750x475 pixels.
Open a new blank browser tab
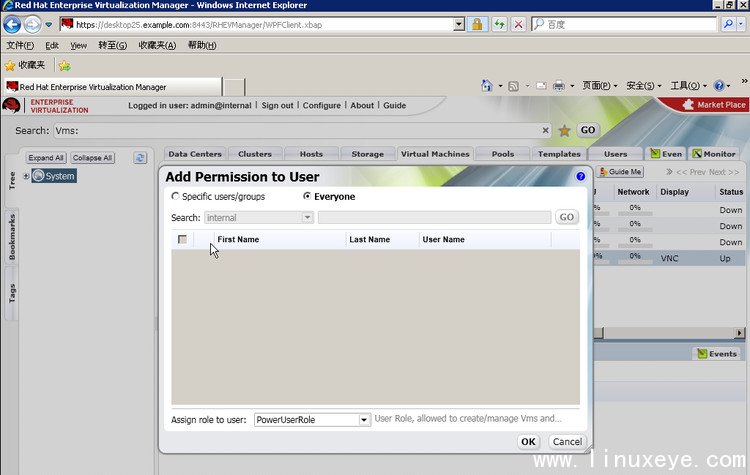(234, 87)
